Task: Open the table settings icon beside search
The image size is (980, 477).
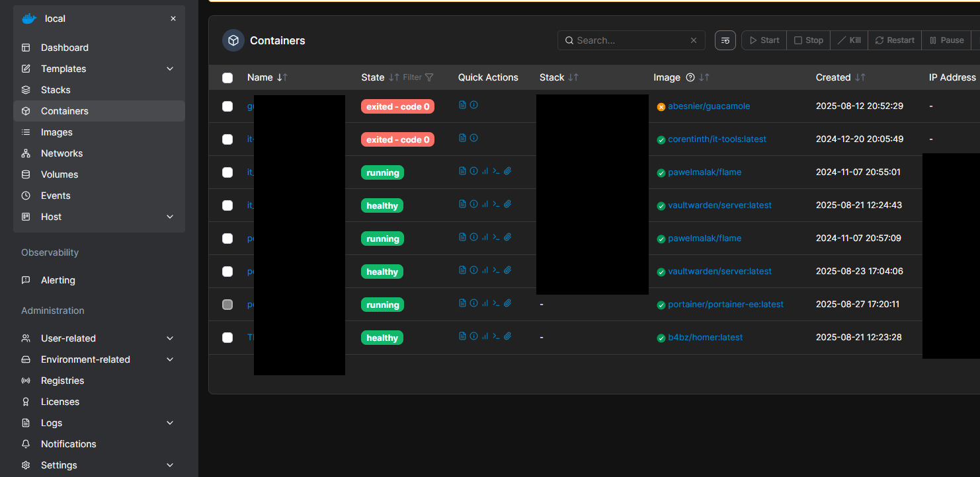Action: pyautogui.click(x=725, y=40)
